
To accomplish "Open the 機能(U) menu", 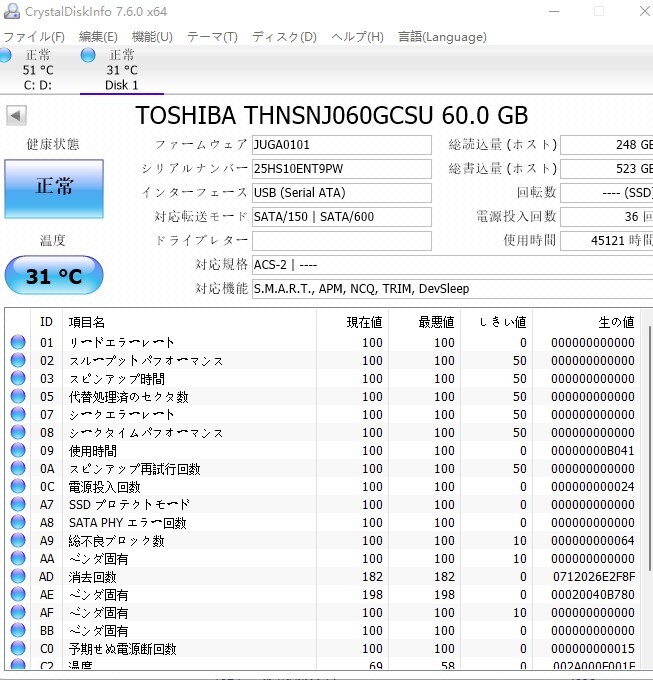I will (x=152, y=37).
